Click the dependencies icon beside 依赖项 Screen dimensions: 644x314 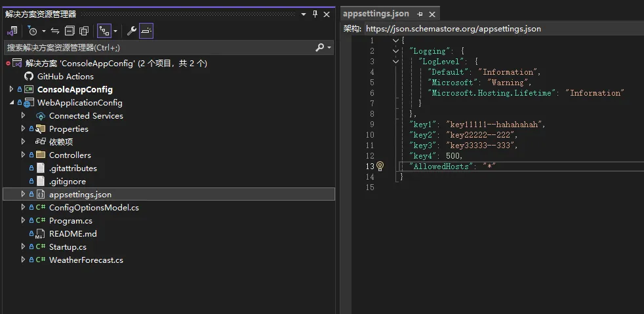(40, 142)
